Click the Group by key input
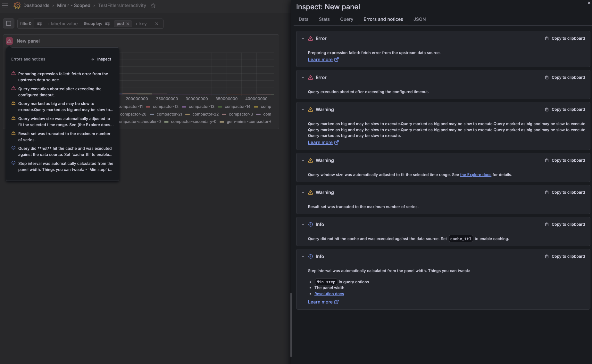This screenshot has height=364, width=592. [141, 24]
